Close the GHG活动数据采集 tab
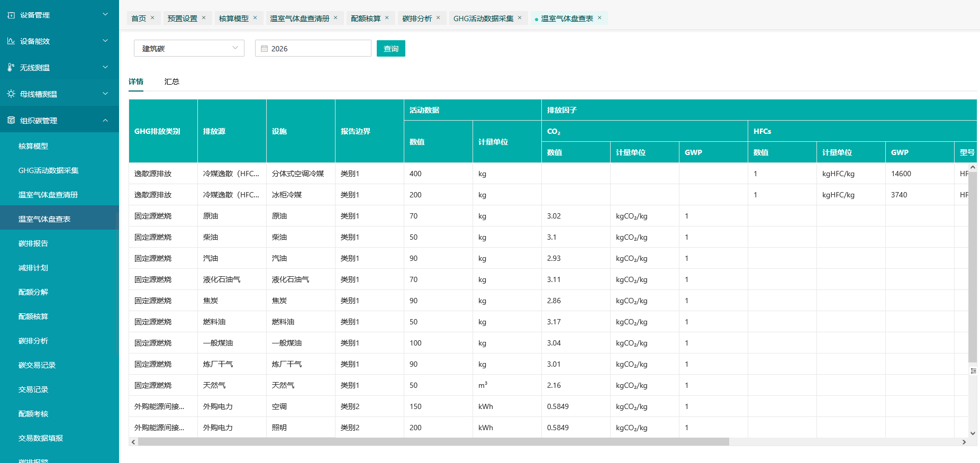 coord(520,18)
